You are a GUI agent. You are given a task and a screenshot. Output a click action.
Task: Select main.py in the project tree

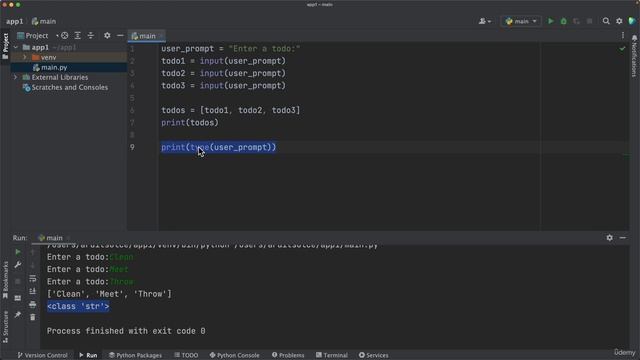[54, 67]
